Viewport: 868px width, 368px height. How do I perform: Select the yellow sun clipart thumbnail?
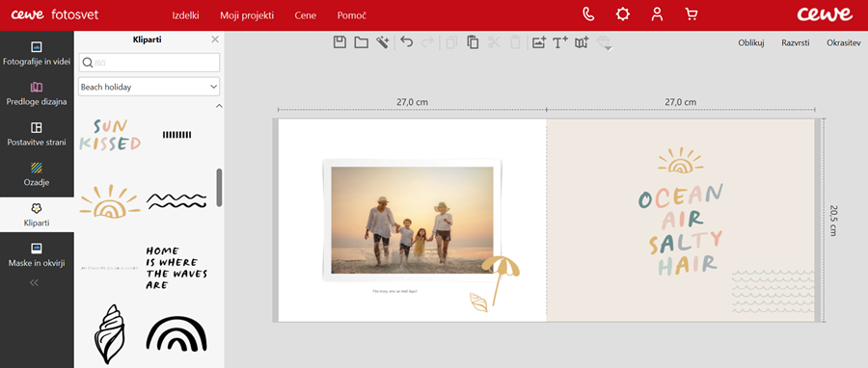[x=110, y=201]
